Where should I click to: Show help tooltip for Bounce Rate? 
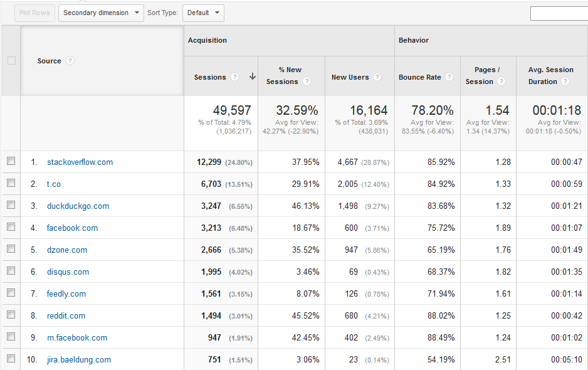pos(449,77)
